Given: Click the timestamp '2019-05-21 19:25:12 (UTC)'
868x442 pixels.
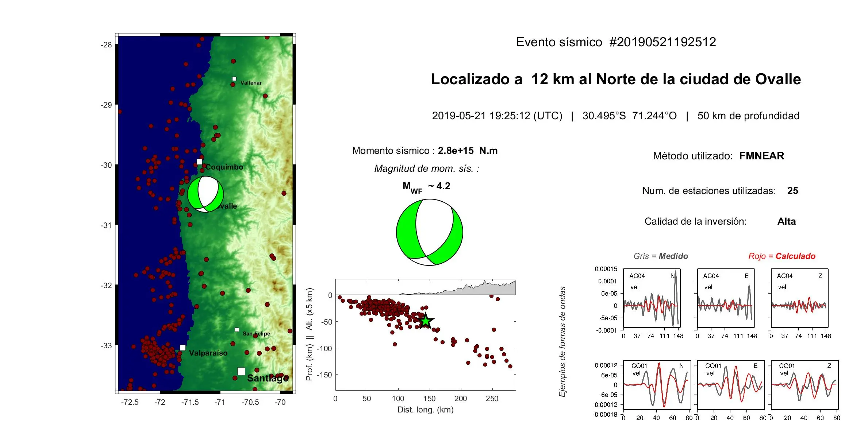Looking at the screenshot, I should tap(497, 116).
